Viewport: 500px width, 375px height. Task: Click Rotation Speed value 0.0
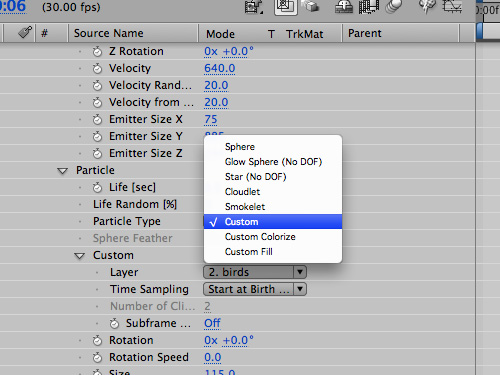click(213, 357)
